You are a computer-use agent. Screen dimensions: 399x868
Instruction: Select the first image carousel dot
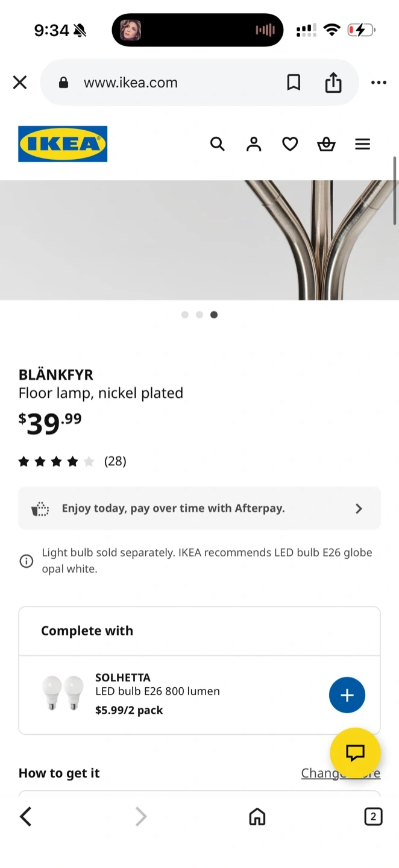coord(185,315)
